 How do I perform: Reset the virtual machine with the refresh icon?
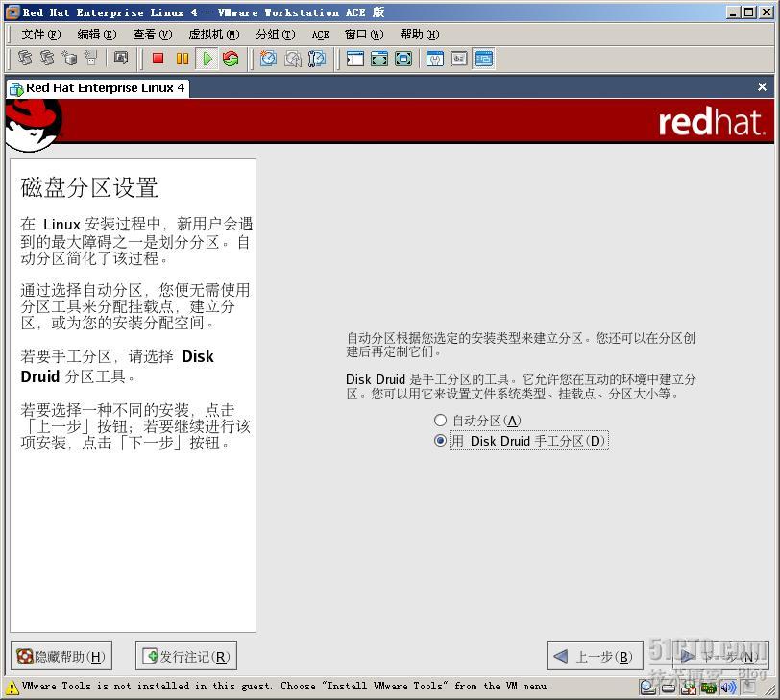point(231,59)
